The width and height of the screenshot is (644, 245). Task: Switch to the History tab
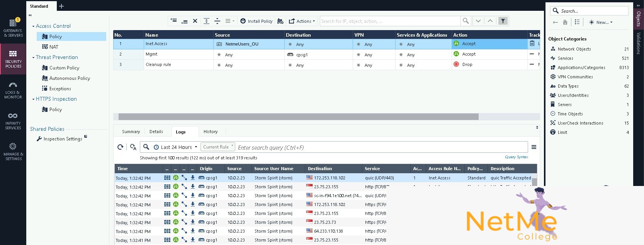(211, 132)
